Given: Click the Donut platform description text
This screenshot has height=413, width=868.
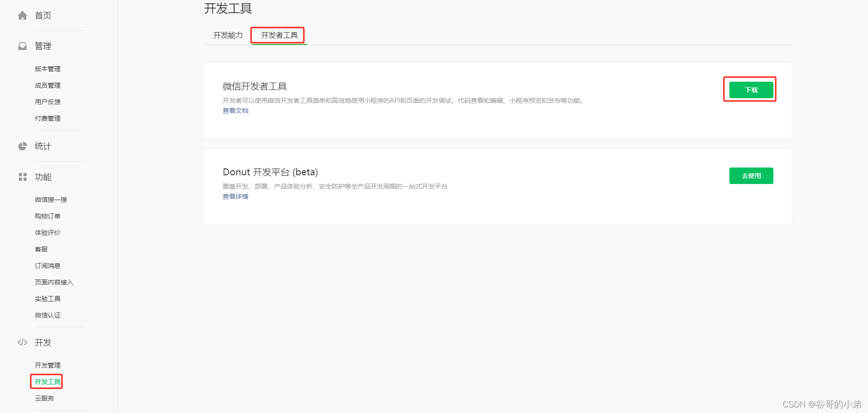Looking at the screenshot, I should click(x=335, y=186).
